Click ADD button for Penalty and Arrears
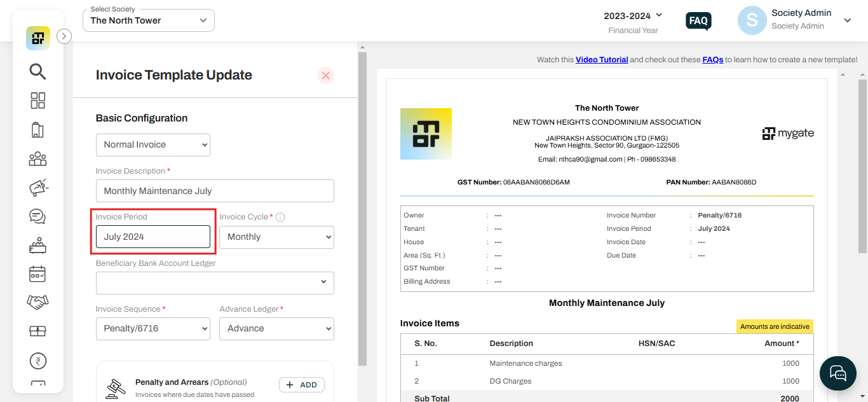This screenshot has height=402, width=868. pyautogui.click(x=302, y=385)
